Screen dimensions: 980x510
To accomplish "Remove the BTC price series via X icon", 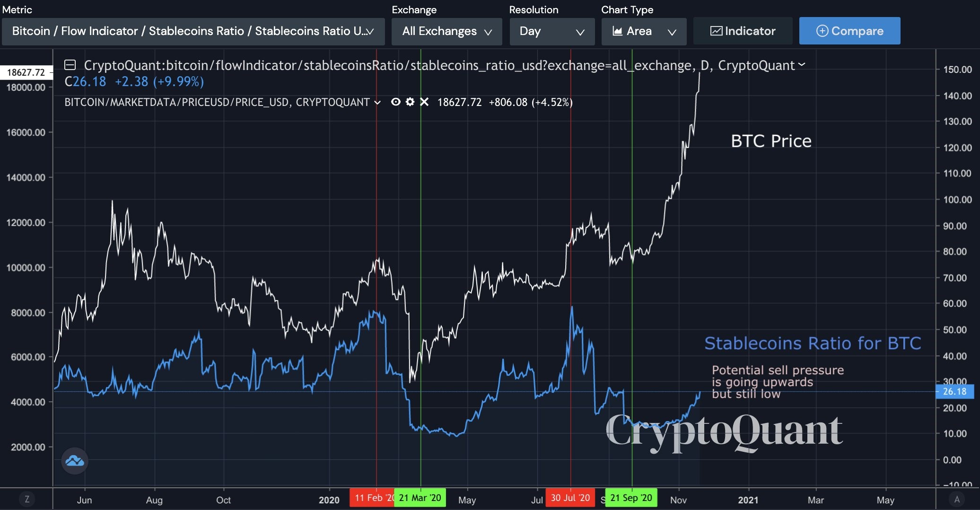I will pyautogui.click(x=424, y=102).
